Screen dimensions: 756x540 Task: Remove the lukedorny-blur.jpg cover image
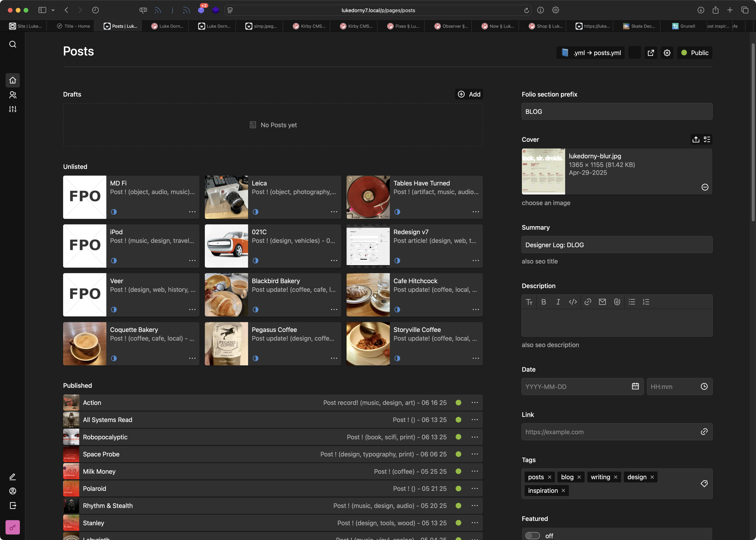[x=705, y=187]
